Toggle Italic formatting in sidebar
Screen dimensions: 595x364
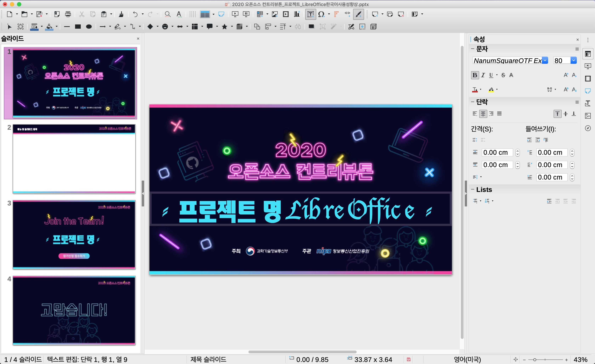[x=483, y=75]
